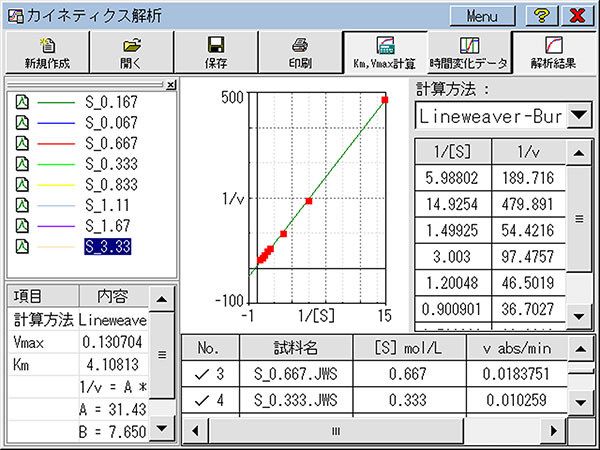Select S_0.333.JWS sample name cell

[296, 400]
